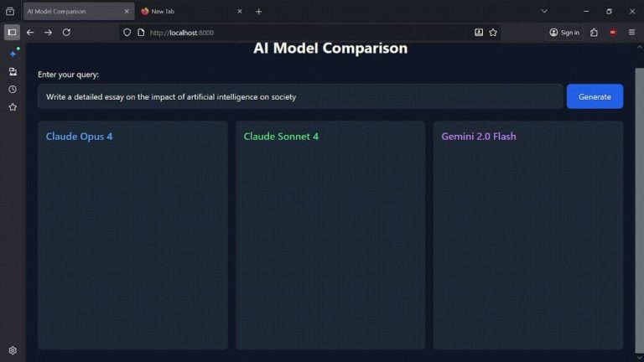
Task: Open sidebar settings gear icon
Action: click(x=13, y=350)
